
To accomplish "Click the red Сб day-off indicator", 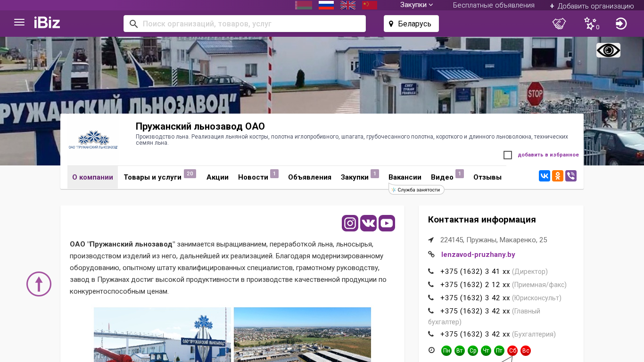I will tap(512, 351).
